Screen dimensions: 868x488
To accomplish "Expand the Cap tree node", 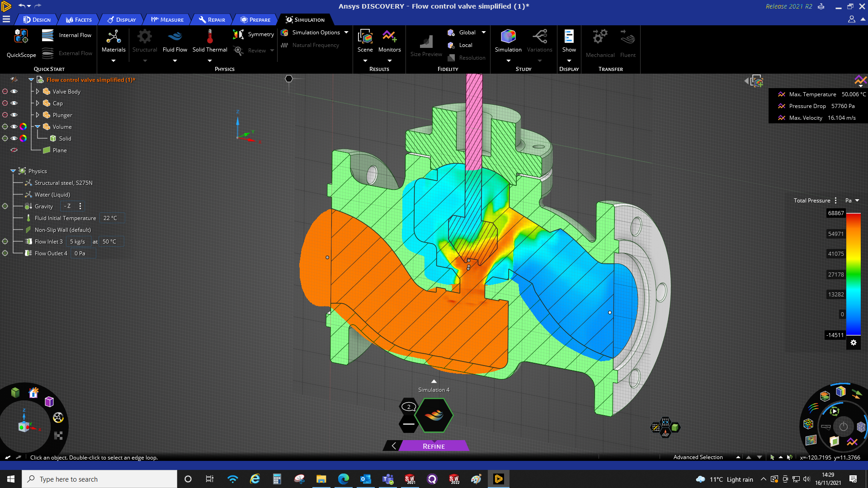I will pyautogui.click(x=38, y=103).
